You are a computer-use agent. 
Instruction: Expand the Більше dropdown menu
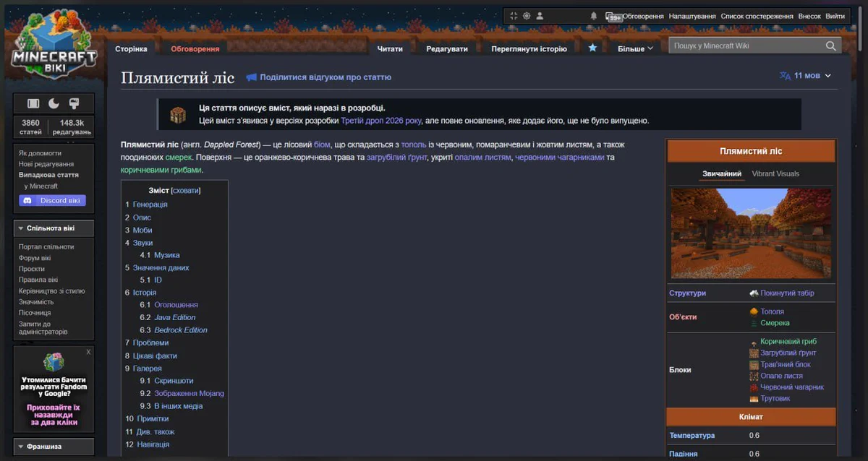coord(635,48)
